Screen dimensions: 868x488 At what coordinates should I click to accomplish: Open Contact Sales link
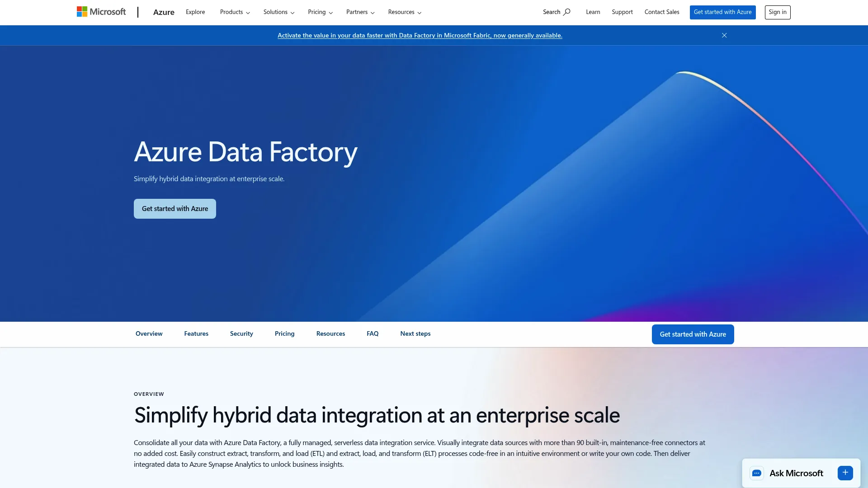coord(662,12)
